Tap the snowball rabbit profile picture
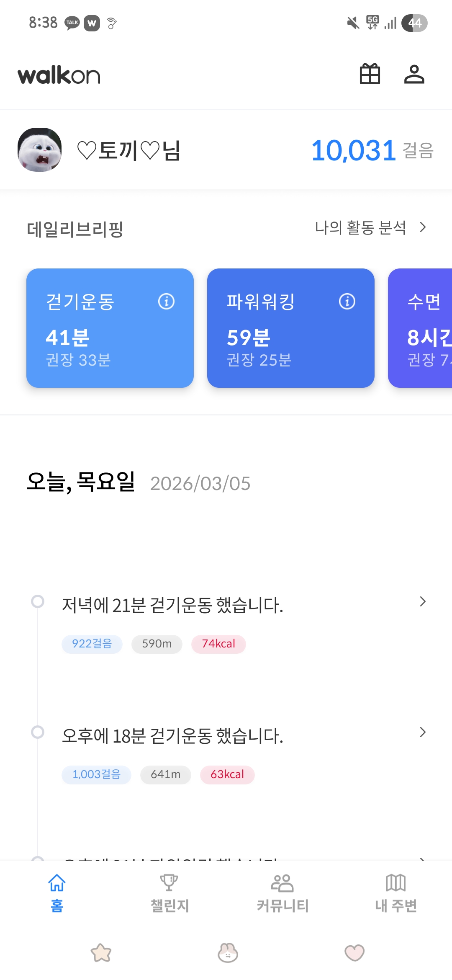 click(40, 150)
